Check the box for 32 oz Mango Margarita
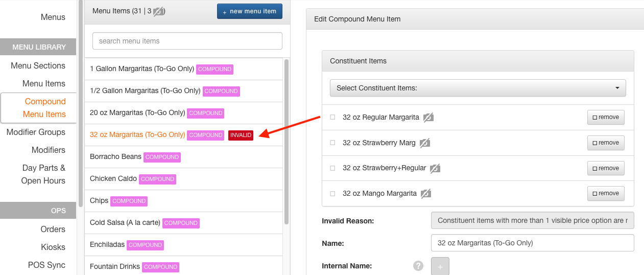Image resolution: width=644 pixels, height=275 pixels. coord(332,194)
